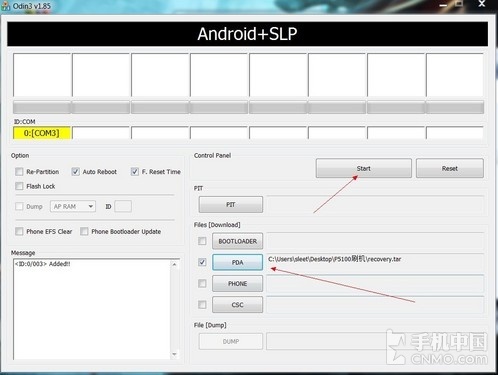Tick the Phone EFS Clear checkbox
Screen dimensions: 498x375
(x=19, y=231)
